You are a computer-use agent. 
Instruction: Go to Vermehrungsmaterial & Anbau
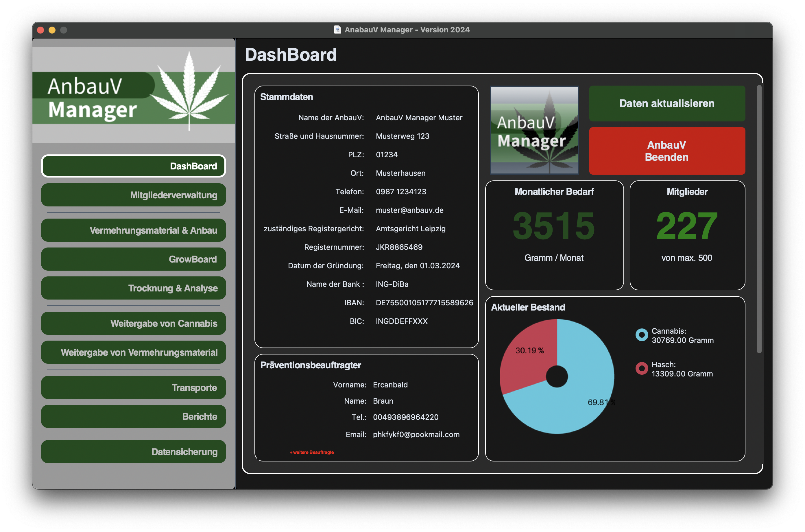point(134,230)
